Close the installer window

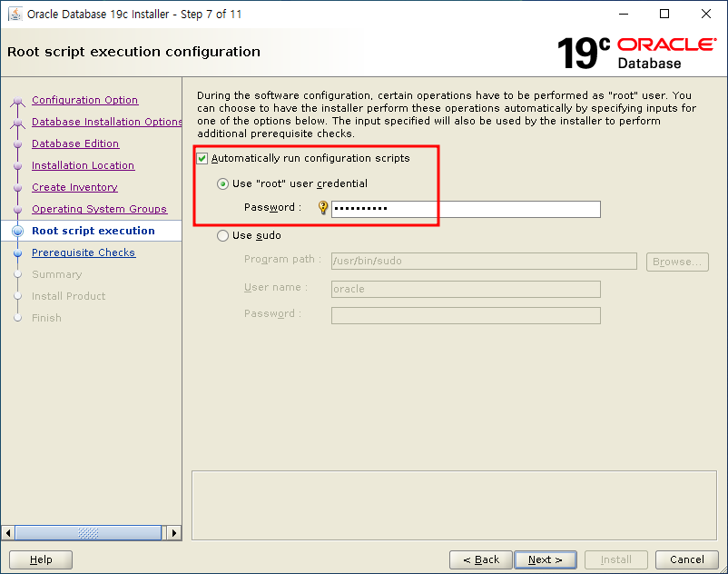706,14
